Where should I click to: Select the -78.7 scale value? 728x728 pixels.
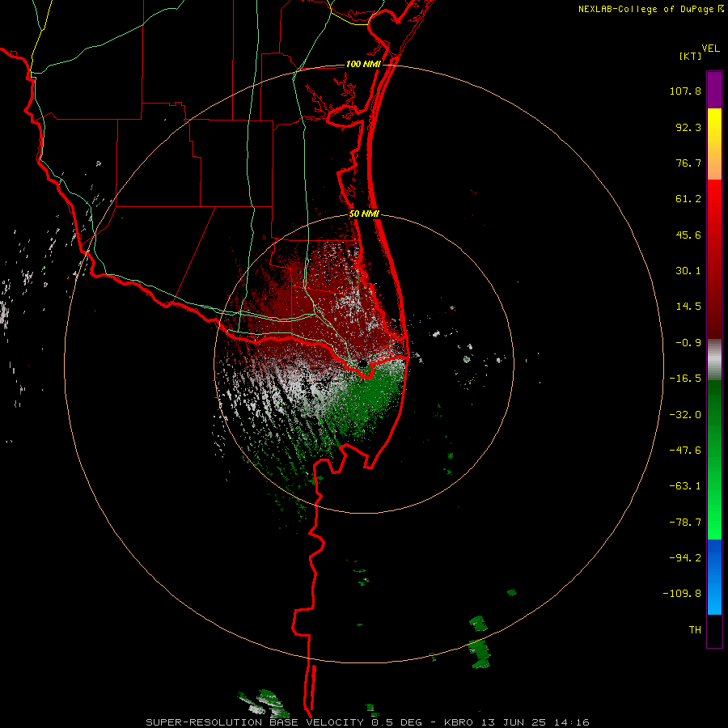point(685,523)
